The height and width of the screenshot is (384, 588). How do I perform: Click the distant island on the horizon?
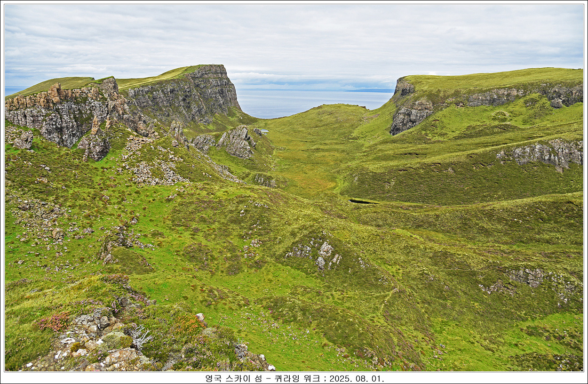pos(371,90)
